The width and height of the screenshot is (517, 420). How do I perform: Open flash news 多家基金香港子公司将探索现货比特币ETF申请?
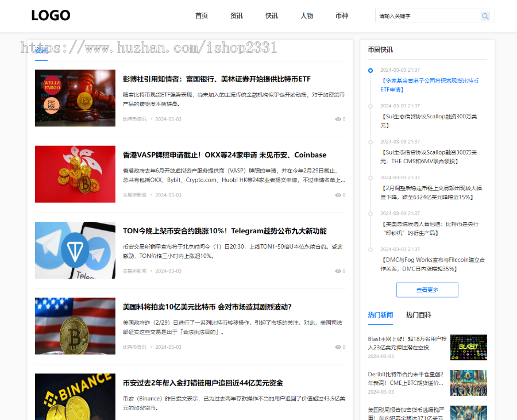429,85
